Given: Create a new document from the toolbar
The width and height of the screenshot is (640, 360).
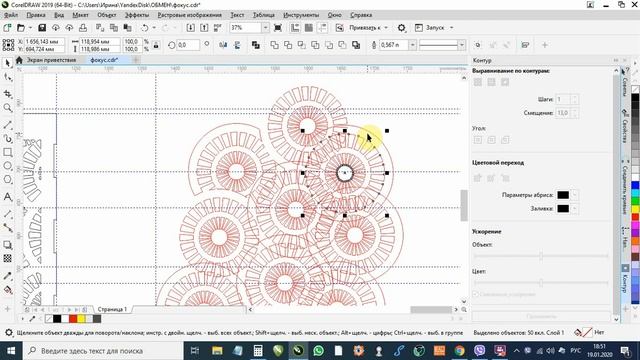Looking at the screenshot, I should point(7,28).
